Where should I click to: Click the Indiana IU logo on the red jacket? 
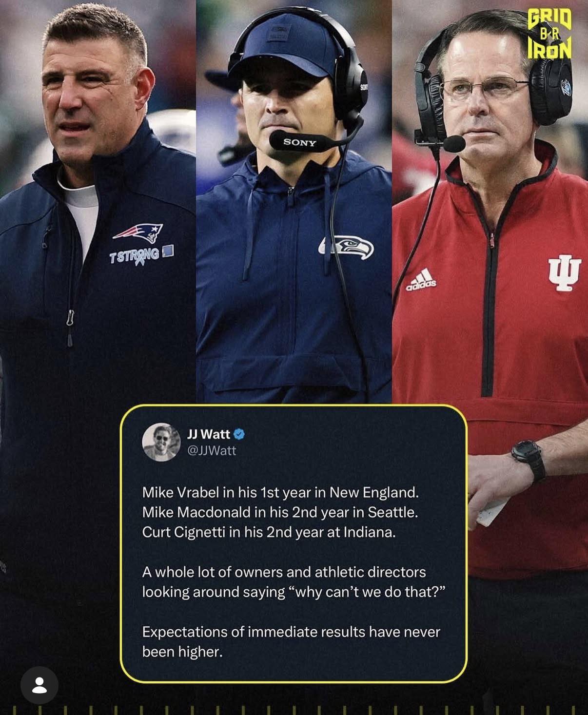click(x=565, y=272)
